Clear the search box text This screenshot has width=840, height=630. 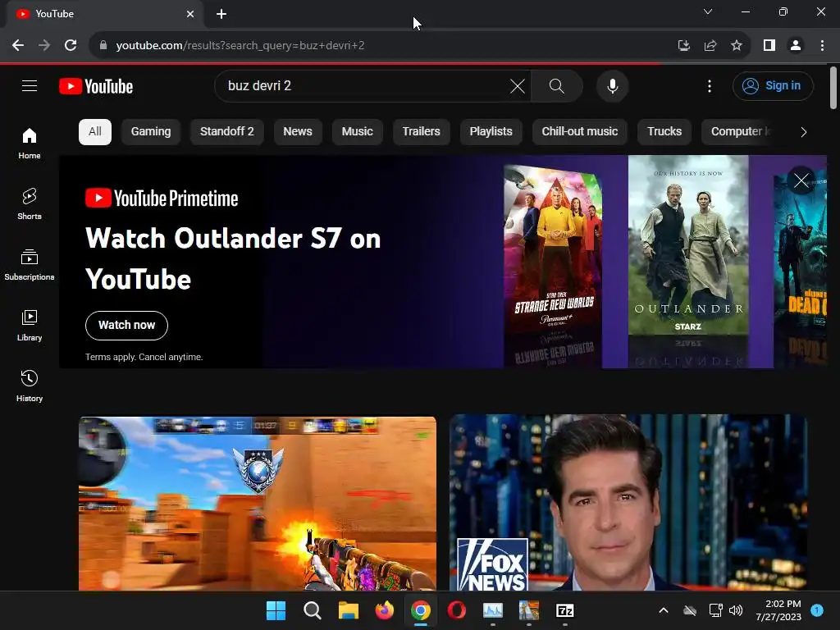pos(518,85)
